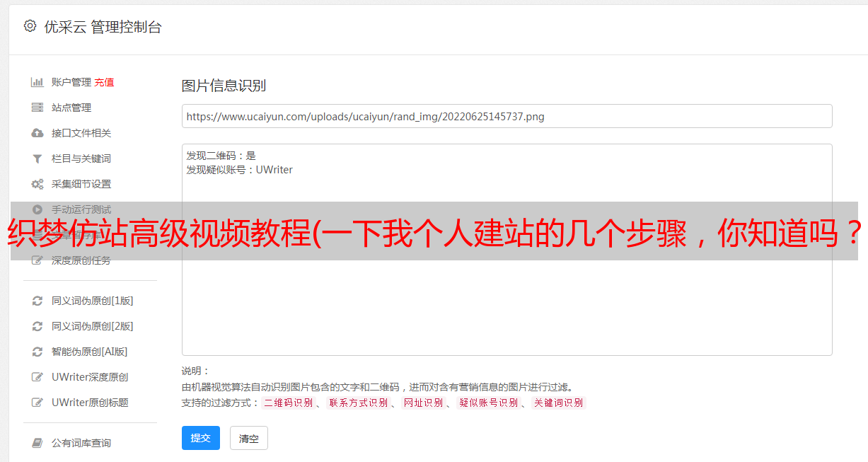Click the 优采云 管理控制台 header title

tap(103, 27)
